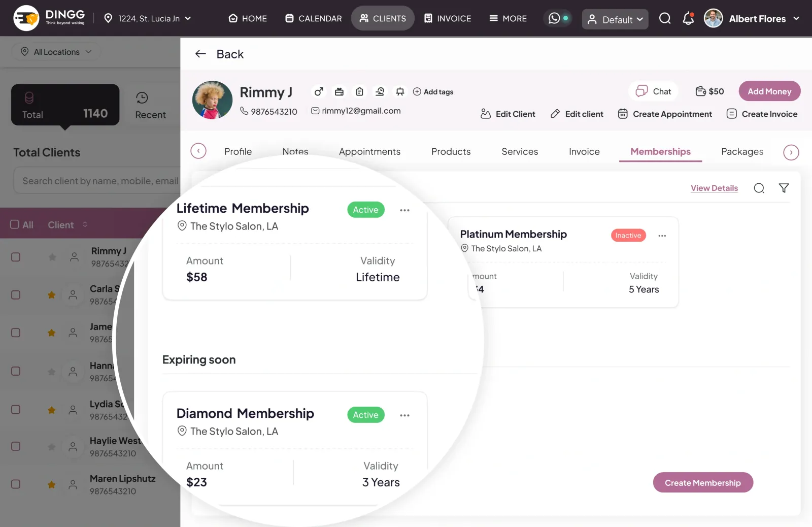Click the birthday cake icon

point(339,91)
